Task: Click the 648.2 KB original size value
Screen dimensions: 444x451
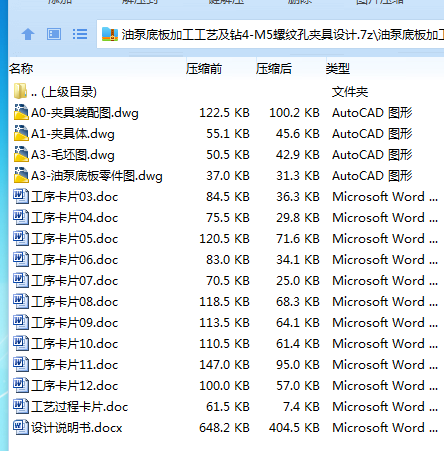Action: point(224,428)
